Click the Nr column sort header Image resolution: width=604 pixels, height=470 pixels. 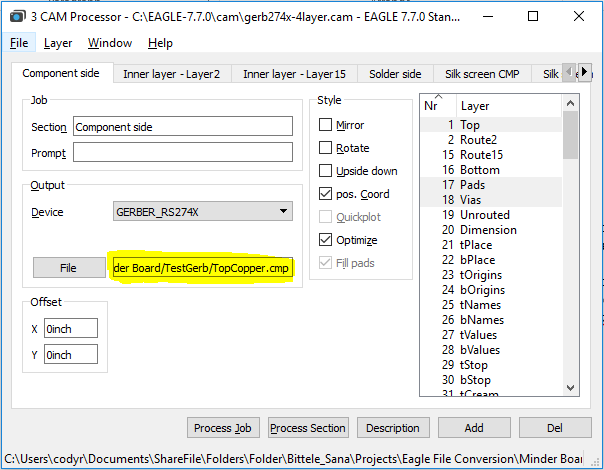point(432,105)
